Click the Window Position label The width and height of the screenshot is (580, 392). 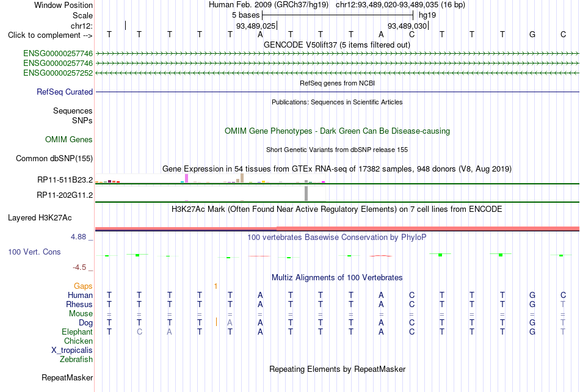63,5
